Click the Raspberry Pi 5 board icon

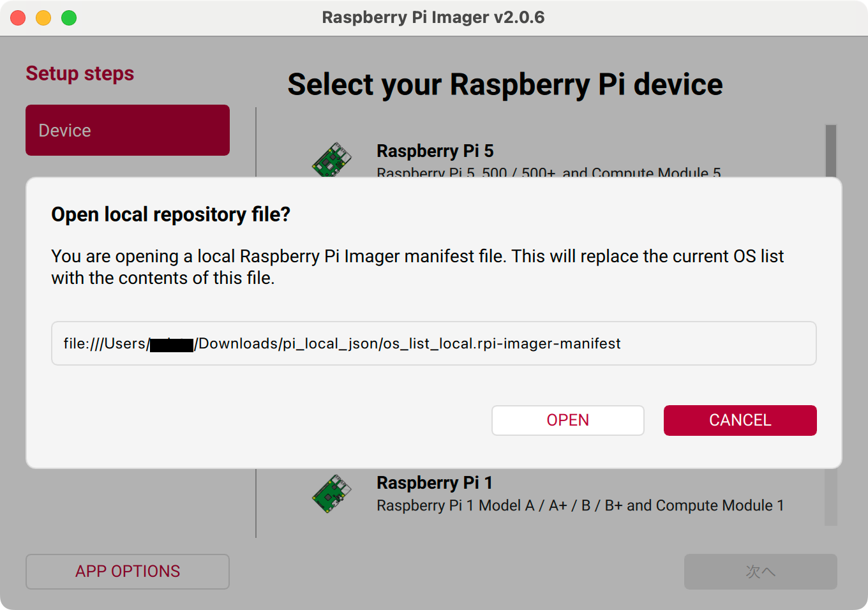(332, 160)
